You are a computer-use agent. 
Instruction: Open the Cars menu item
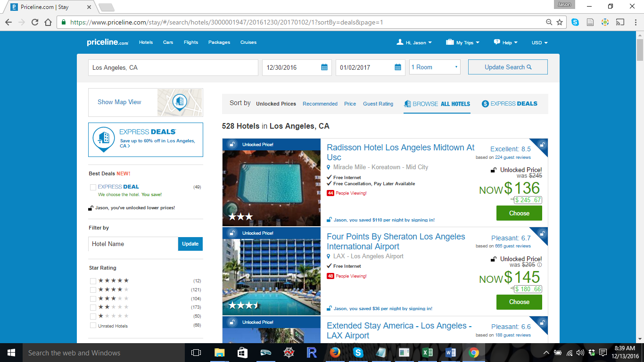[168, 42]
